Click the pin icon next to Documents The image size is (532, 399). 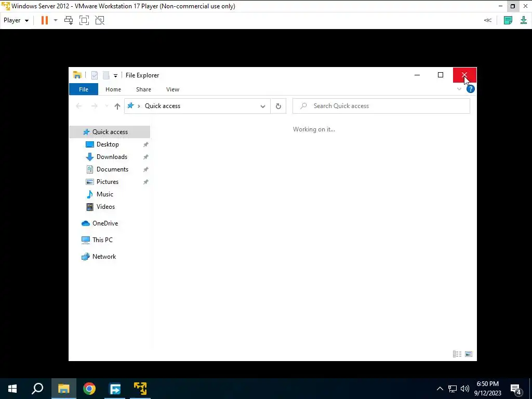point(145,169)
